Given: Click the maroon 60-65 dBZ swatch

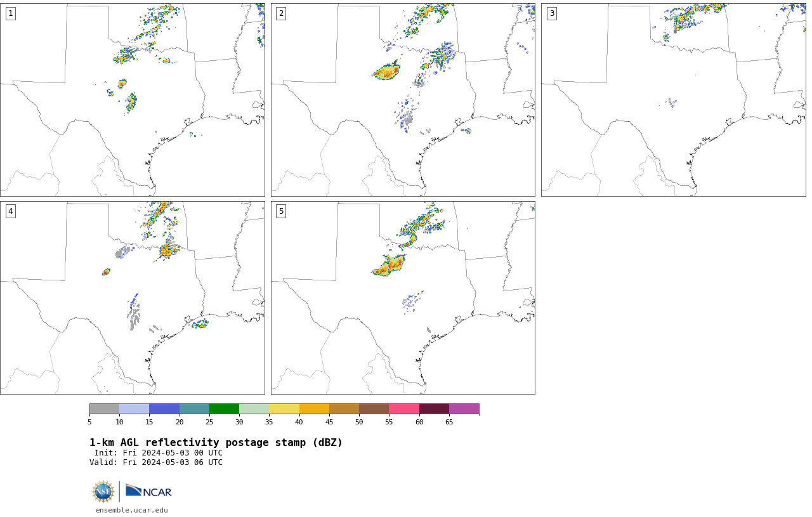Looking at the screenshot, I should click(434, 409).
